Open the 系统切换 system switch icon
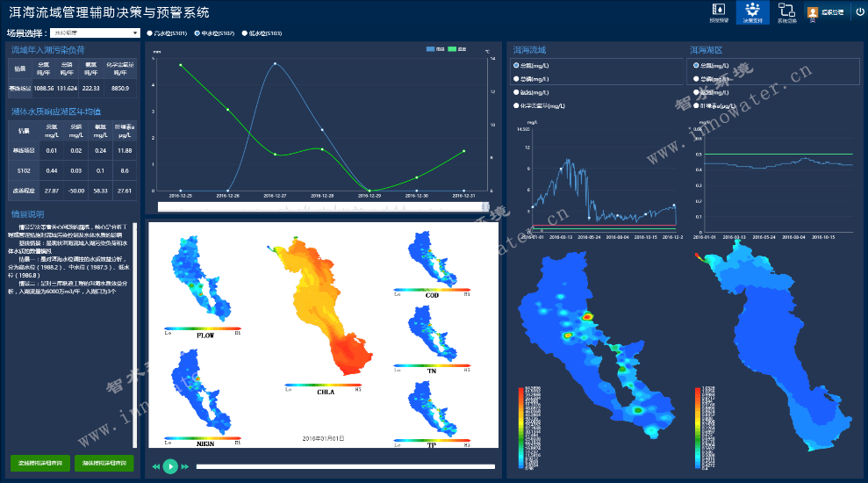 point(786,12)
